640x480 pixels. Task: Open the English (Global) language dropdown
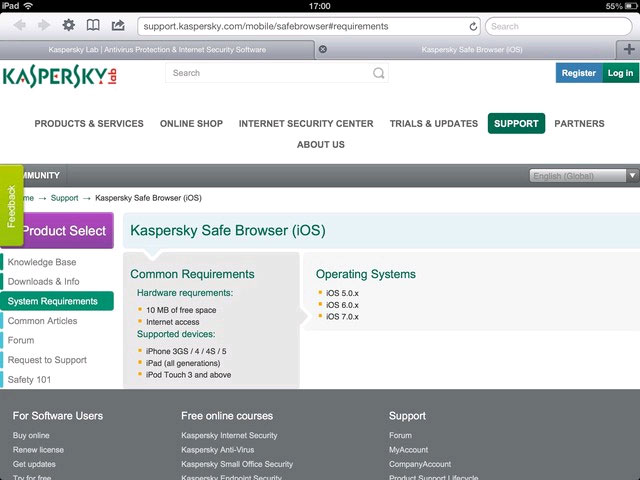[584, 176]
